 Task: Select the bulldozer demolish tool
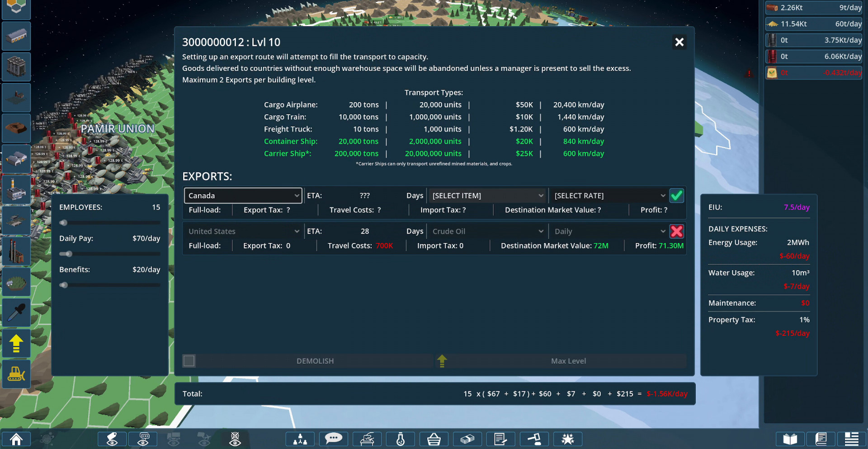click(16, 374)
